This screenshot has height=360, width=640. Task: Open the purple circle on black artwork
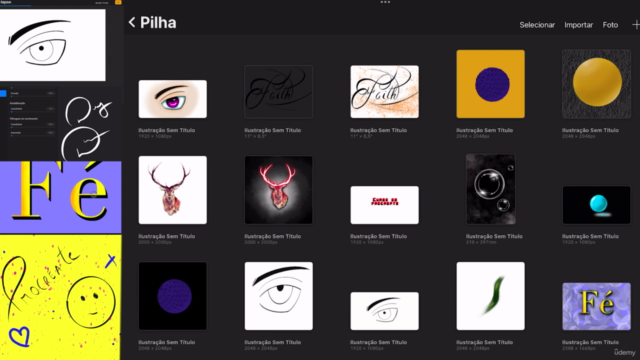[173, 296]
